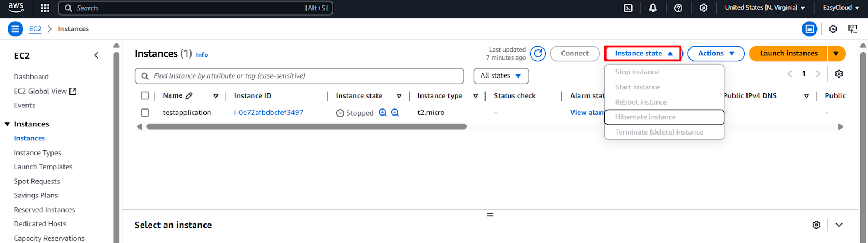
Task: Open the Actions dropdown
Action: pos(716,53)
